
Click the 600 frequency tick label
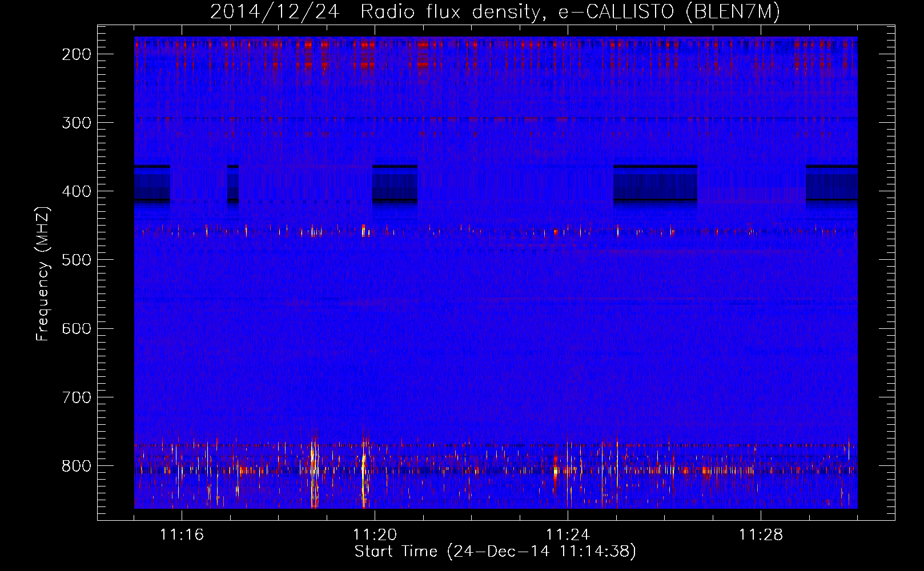point(77,328)
